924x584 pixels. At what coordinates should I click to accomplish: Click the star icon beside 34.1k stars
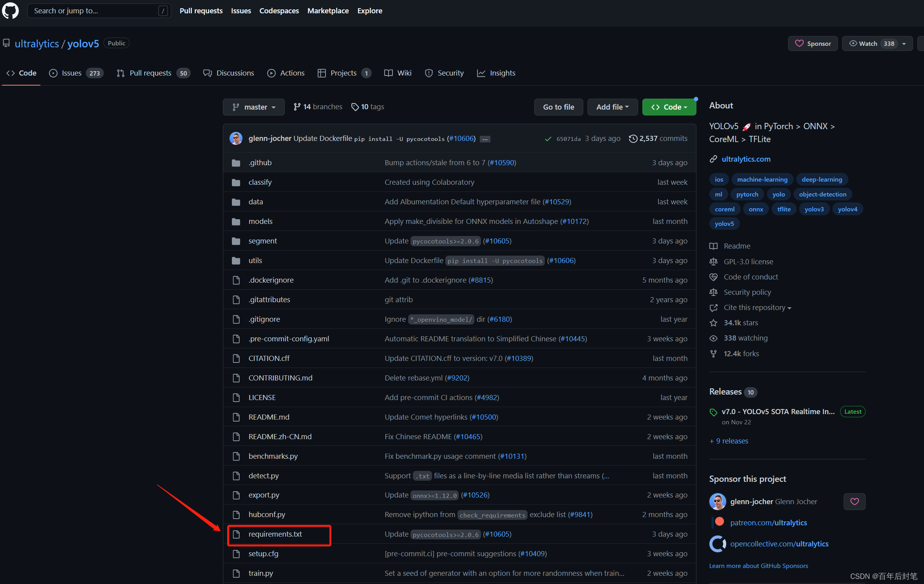coord(713,323)
